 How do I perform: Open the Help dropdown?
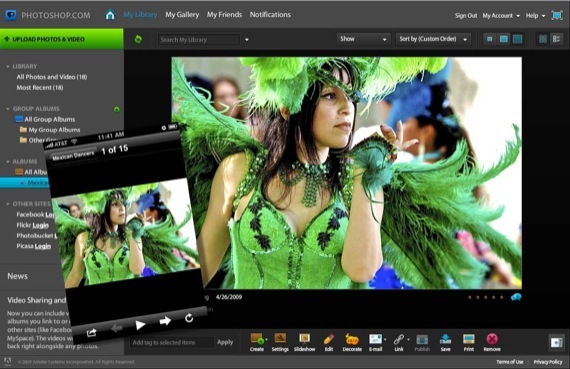point(535,16)
